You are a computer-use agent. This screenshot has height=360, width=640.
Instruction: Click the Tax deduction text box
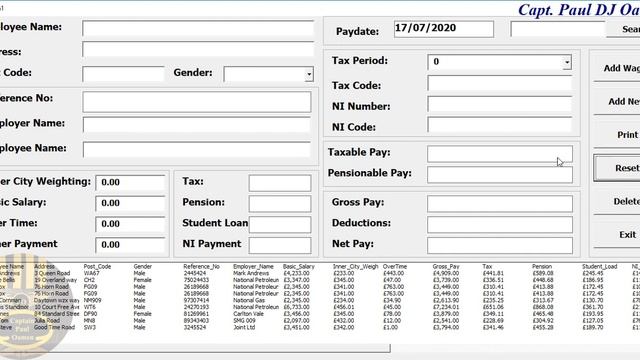tap(280, 183)
